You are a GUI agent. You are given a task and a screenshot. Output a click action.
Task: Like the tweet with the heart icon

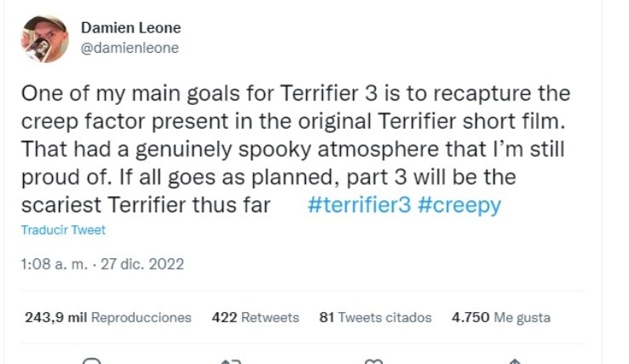coord(372,361)
